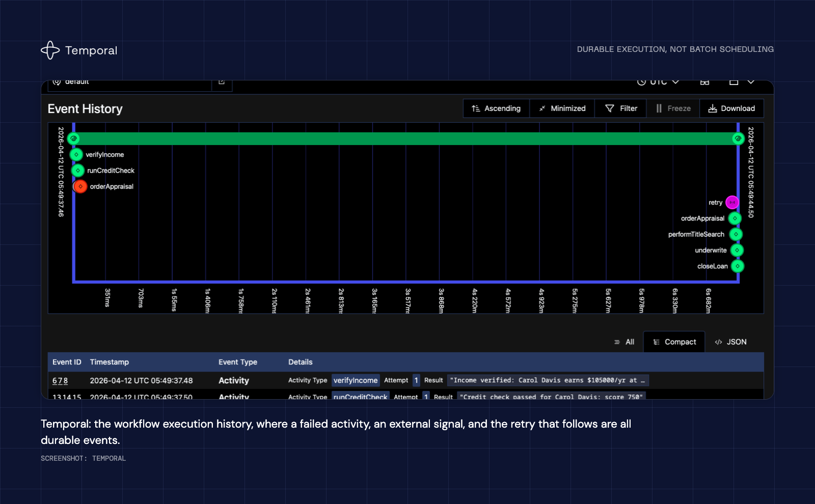Viewport: 815px width, 504px height.
Task: Click the 703ms time axis label
Action: [x=141, y=298]
